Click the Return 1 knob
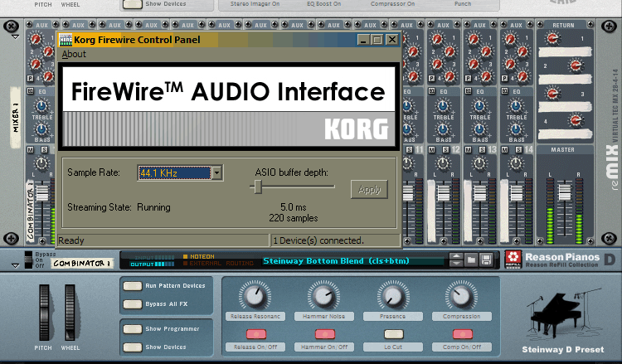Screen dimensions: 622x364 [x=552, y=38]
